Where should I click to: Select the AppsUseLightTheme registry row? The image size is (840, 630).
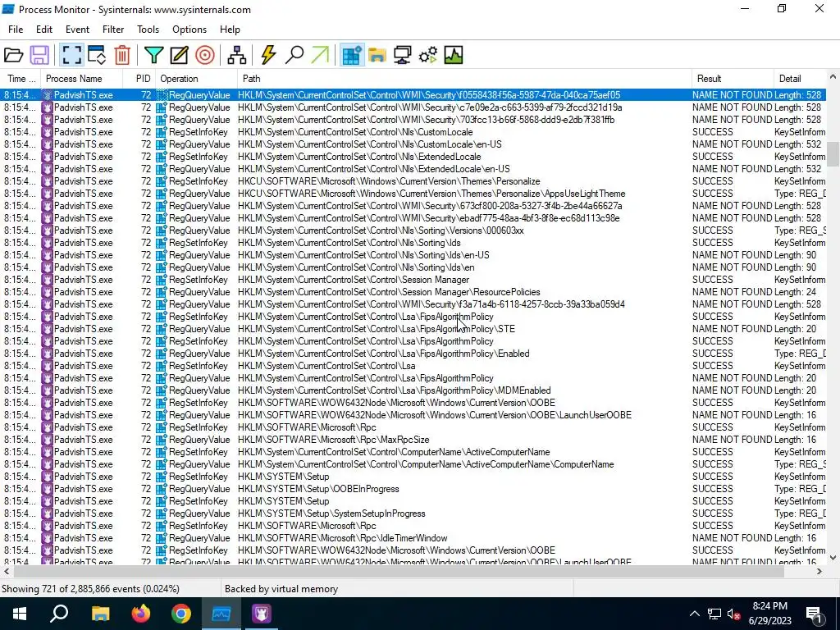413,194
